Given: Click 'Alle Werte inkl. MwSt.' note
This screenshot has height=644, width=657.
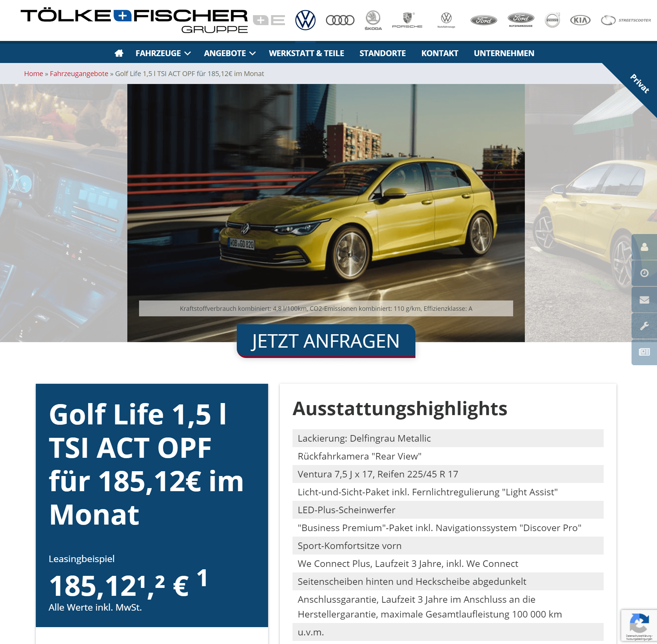Looking at the screenshot, I should [95, 607].
